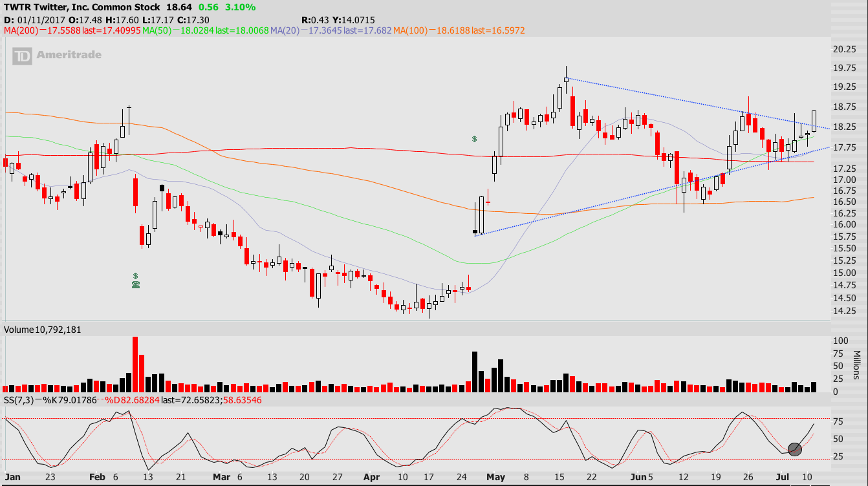Click the 16.00 price axis label
This screenshot has width=868, height=486.
pos(843,225)
